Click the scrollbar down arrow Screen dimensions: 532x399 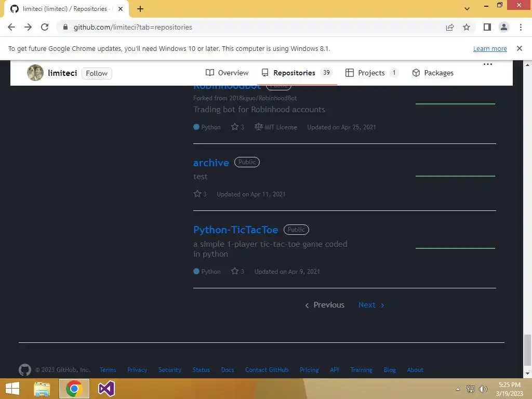pos(527,374)
